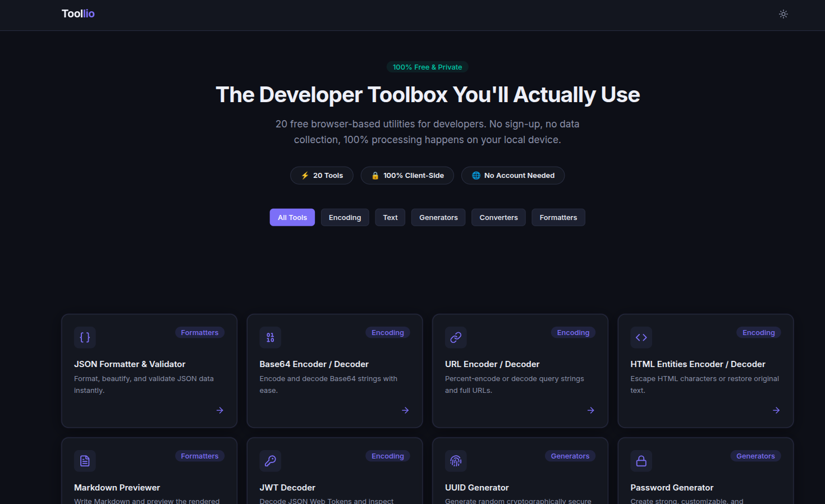The height and width of the screenshot is (504, 825).
Task: Click the Base64 binary digits icon
Action: pyautogui.click(x=270, y=337)
